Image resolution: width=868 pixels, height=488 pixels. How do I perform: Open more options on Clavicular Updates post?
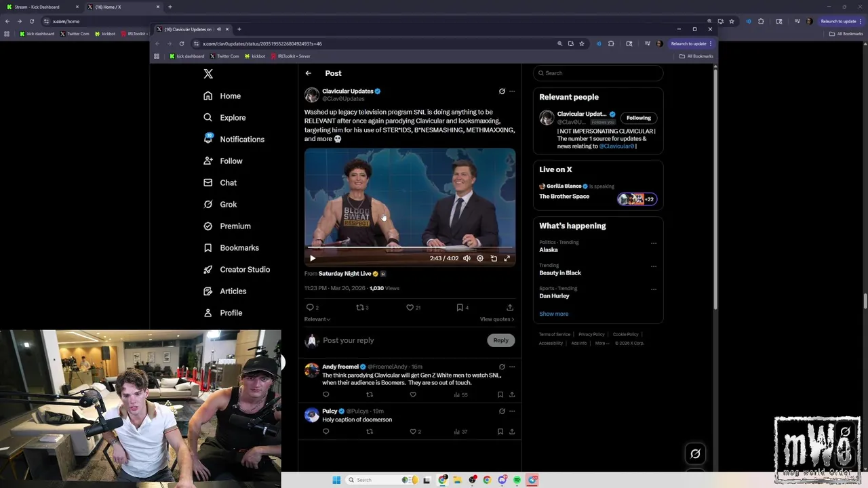pyautogui.click(x=512, y=91)
